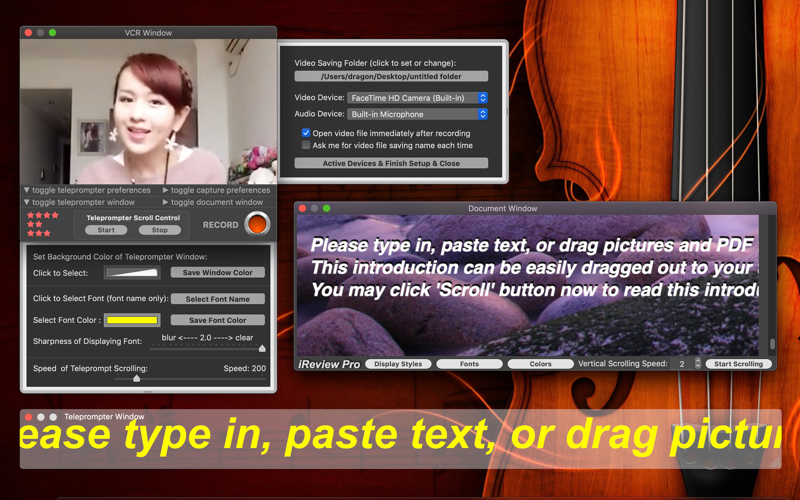Start teleprompter scrolling with Start button

pos(106,230)
